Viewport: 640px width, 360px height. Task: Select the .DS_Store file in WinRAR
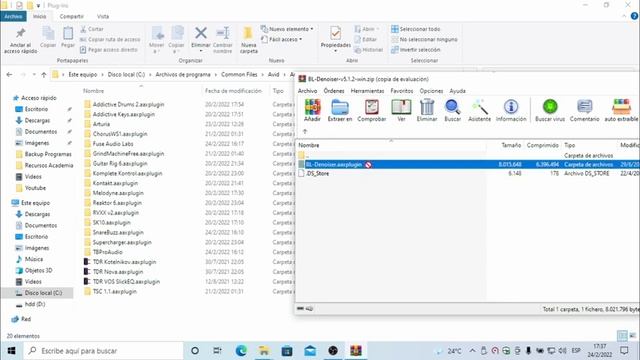(x=318, y=173)
